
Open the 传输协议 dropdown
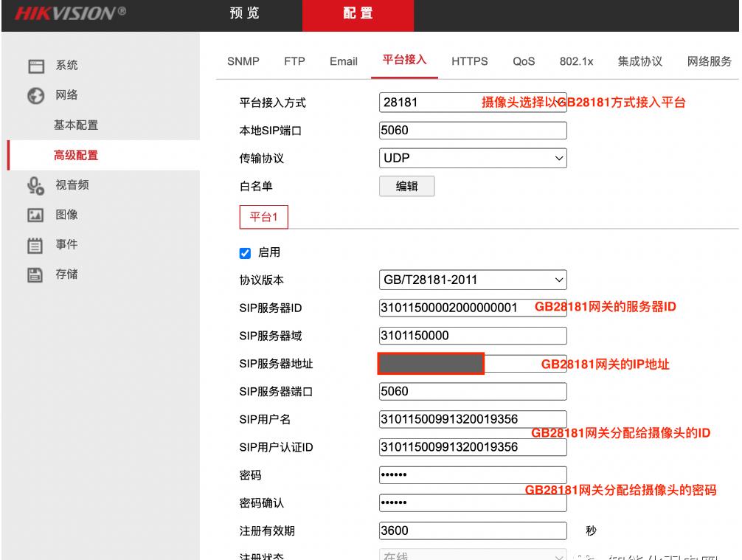coord(473,158)
